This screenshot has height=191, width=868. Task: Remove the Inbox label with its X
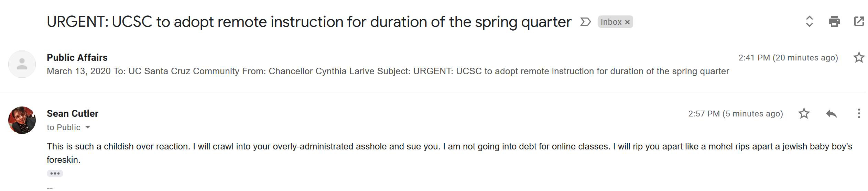pyautogui.click(x=627, y=22)
